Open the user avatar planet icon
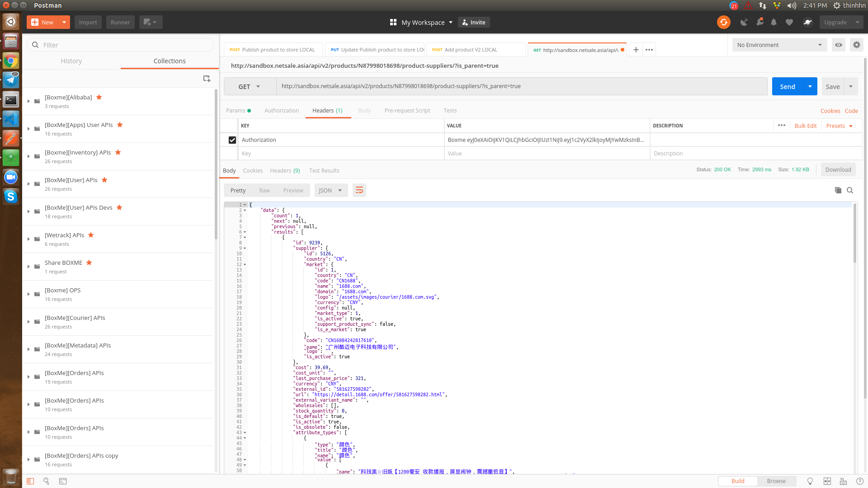 [807, 22]
